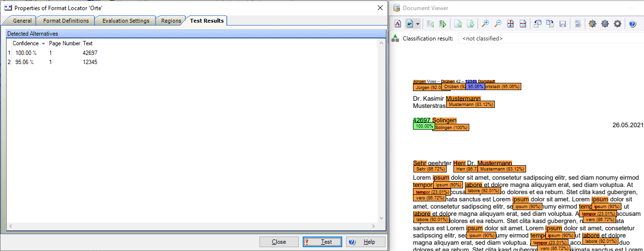Click the Close button in dialog

coord(279,242)
